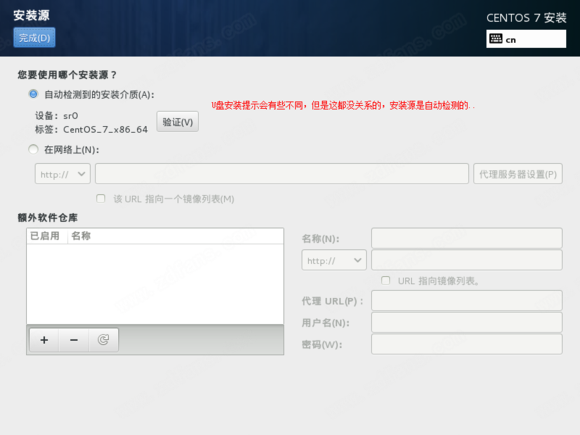Toggle URL 指向镜像列表 checkbox
Image resolution: width=580 pixels, height=435 pixels.
(385, 280)
